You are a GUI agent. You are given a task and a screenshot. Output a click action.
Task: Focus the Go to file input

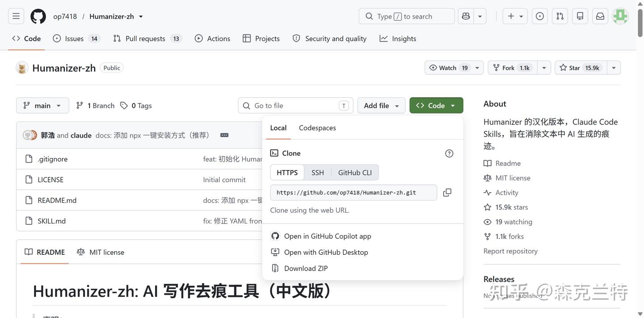coord(296,105)
